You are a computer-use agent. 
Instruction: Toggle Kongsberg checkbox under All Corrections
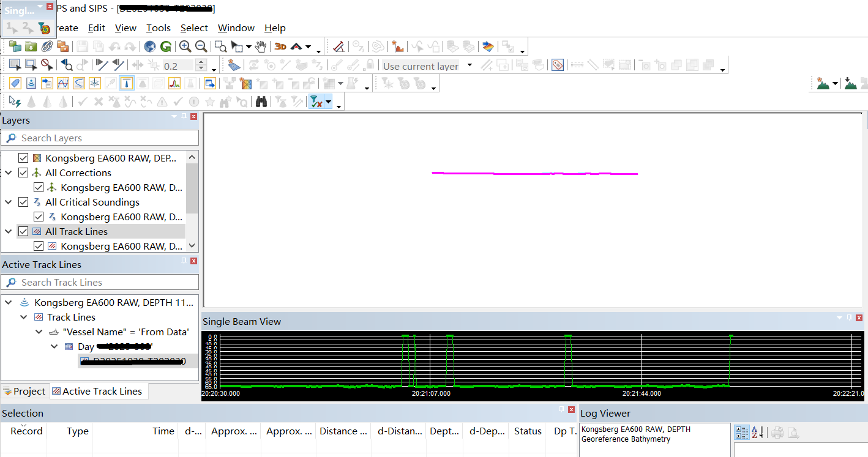click(39, 187)
